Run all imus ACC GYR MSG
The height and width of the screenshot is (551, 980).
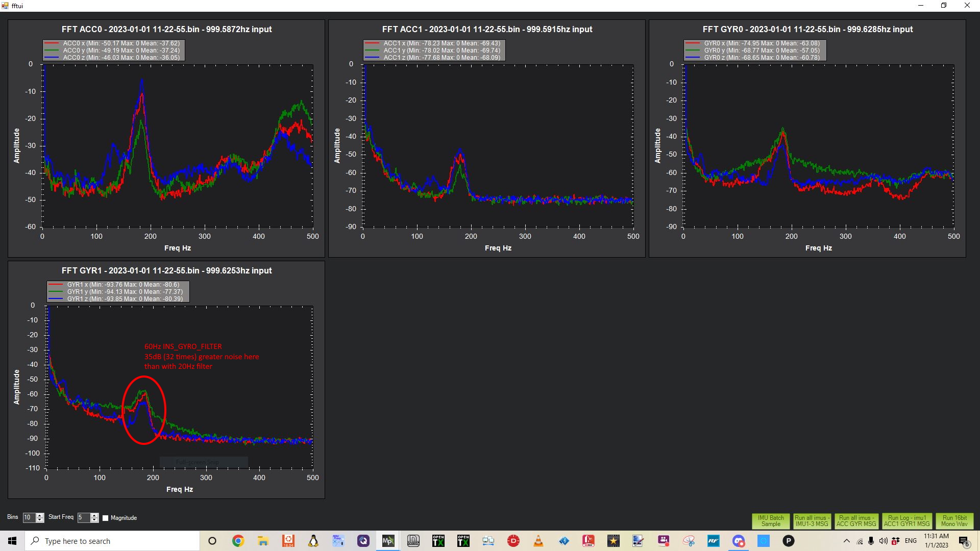pyautogui.click(x=856, y=520)
